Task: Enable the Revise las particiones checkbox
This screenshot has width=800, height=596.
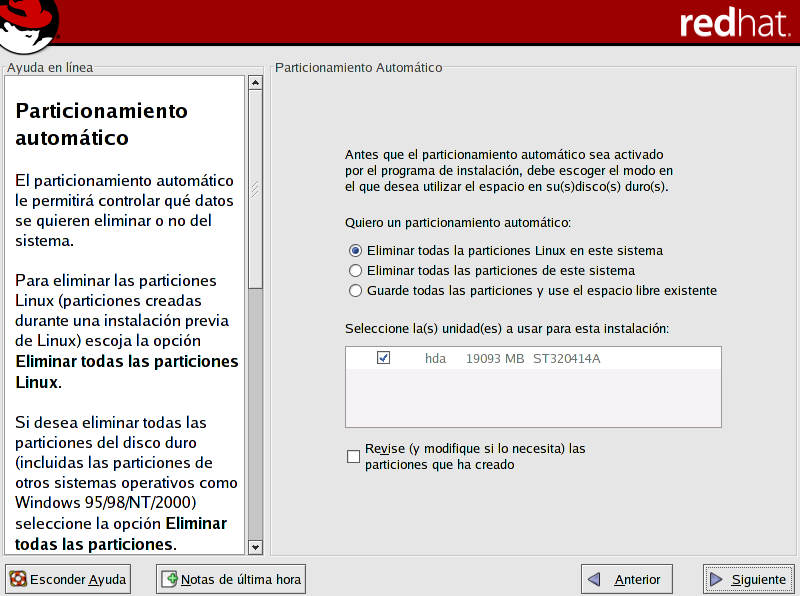Action: [x=353, y=457]
